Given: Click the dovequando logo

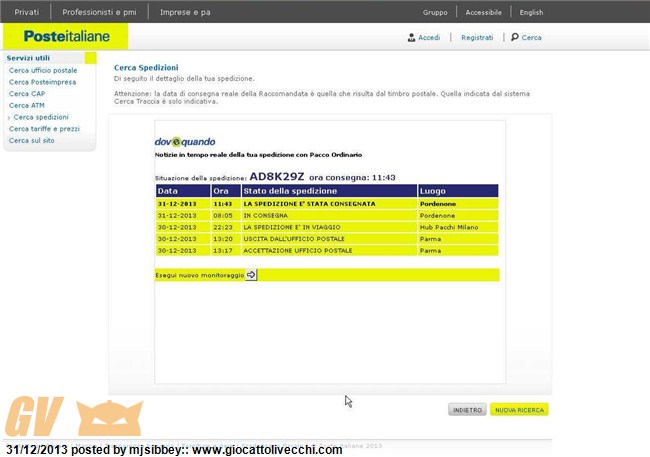Looking at the screenshot, I should [x=185, y=142].
